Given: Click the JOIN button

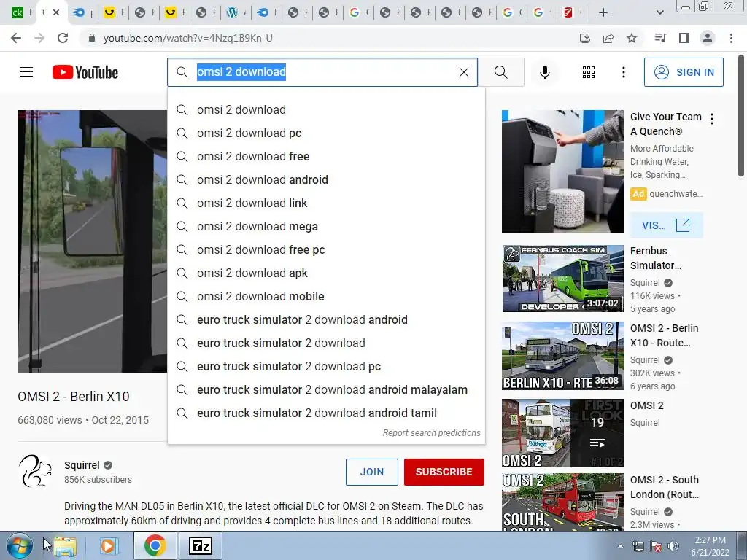Looking at the screenshot, I should point(371,472).
